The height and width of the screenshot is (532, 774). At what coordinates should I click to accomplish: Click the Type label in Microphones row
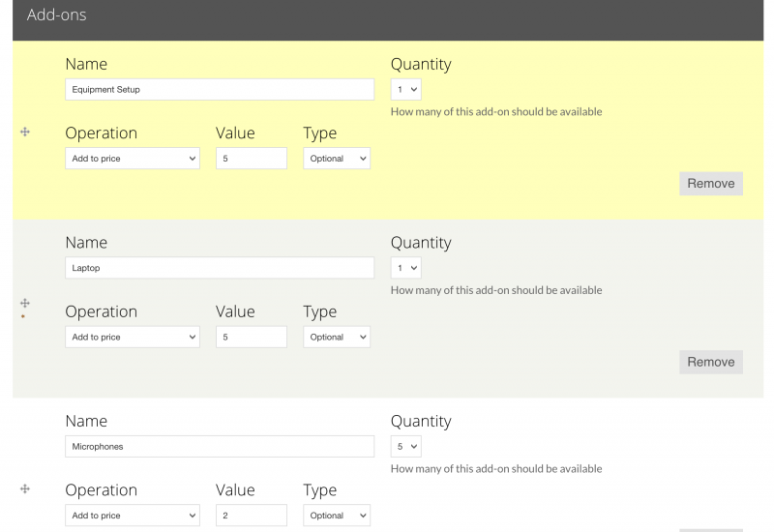pos(320,490)
